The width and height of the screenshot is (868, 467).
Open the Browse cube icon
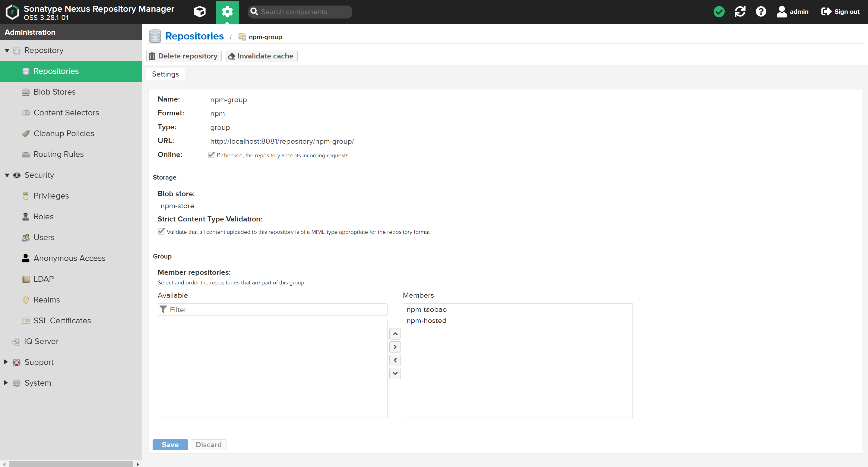pos(200,12)
